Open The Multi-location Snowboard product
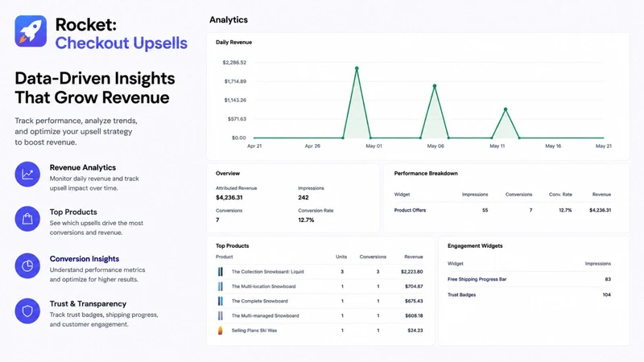The height and width of the screenshot is (362, 644). pyautogui.click(x=264, y=286)
